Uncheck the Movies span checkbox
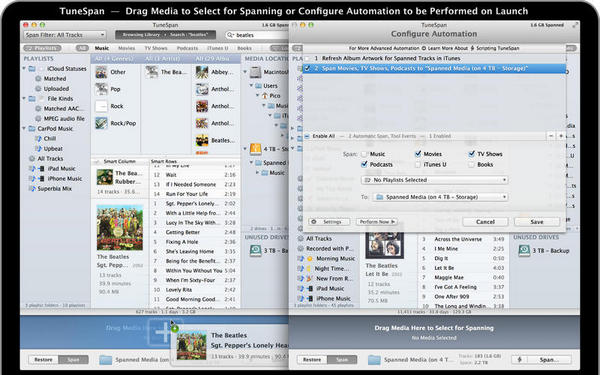600x375 pixels. pyautogui.click(x=418, y=154)
